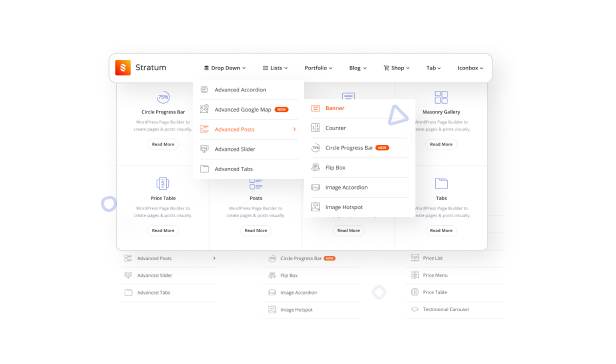Open Price Menu in lower list
This screenshot has width=616, height=364.
tap(455, 275)
